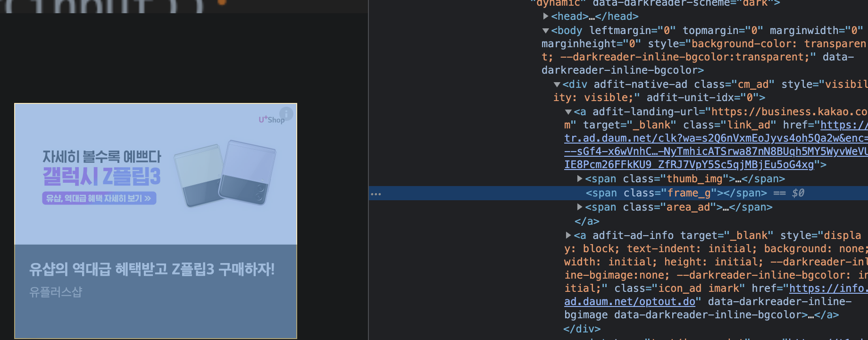Image resolution: width=868 pixels, height=340 pixels.
Task: Collapse the anchor class link_ad node
Action: pyautogui.click(x=568, y=112)
